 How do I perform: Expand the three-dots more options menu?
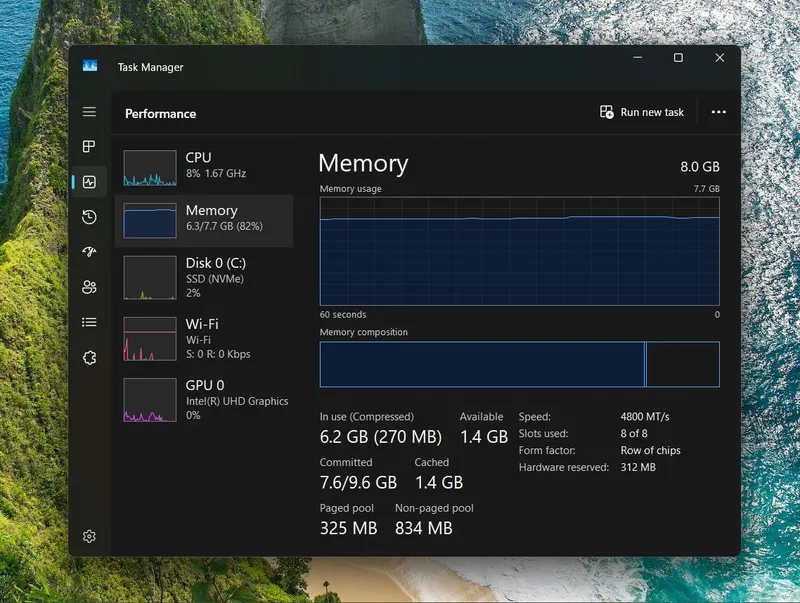point(718,112)
